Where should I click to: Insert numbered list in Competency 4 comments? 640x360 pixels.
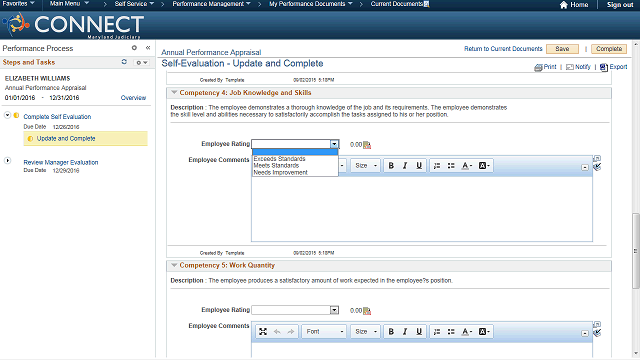(x=437, y=166)
